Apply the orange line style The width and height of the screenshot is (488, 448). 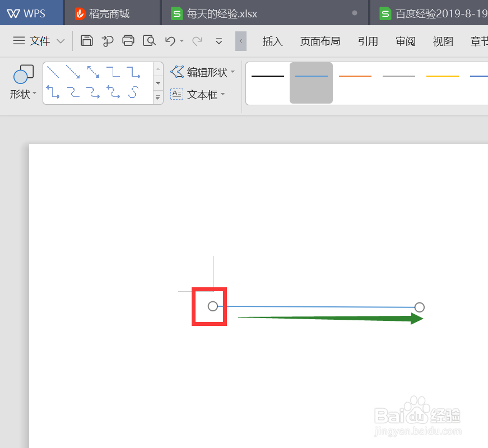pos(355,76)
